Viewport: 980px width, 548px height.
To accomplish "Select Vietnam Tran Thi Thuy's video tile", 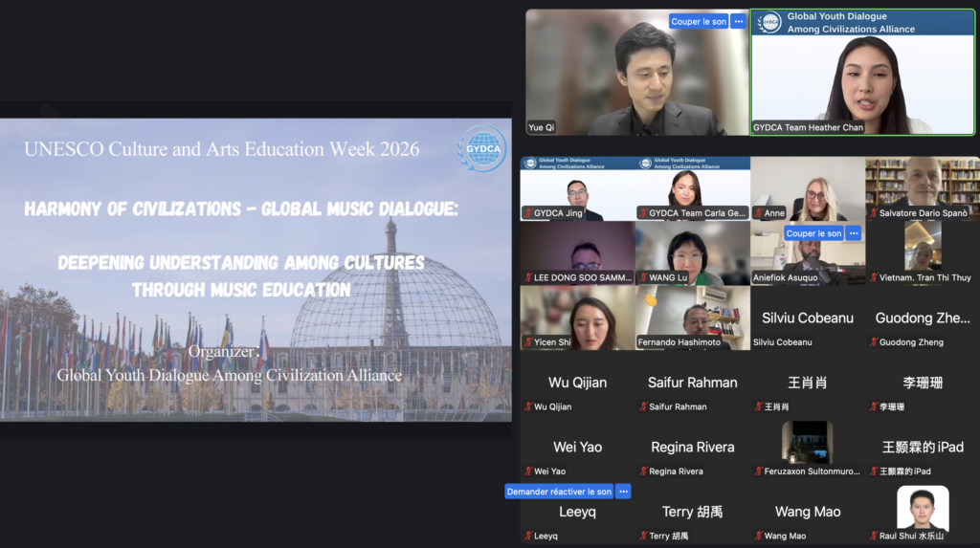I will click(923, 253).
